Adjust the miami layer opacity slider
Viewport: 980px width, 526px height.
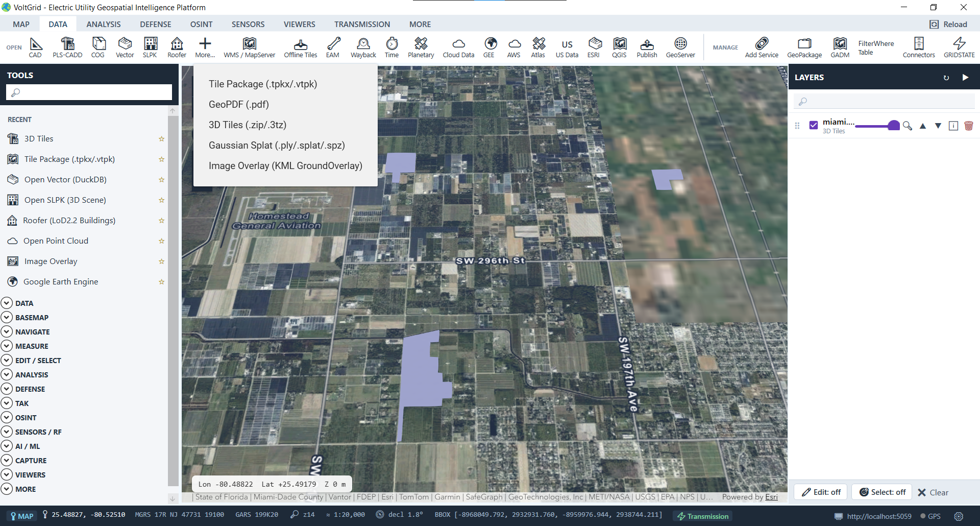(x=877, y=126)
